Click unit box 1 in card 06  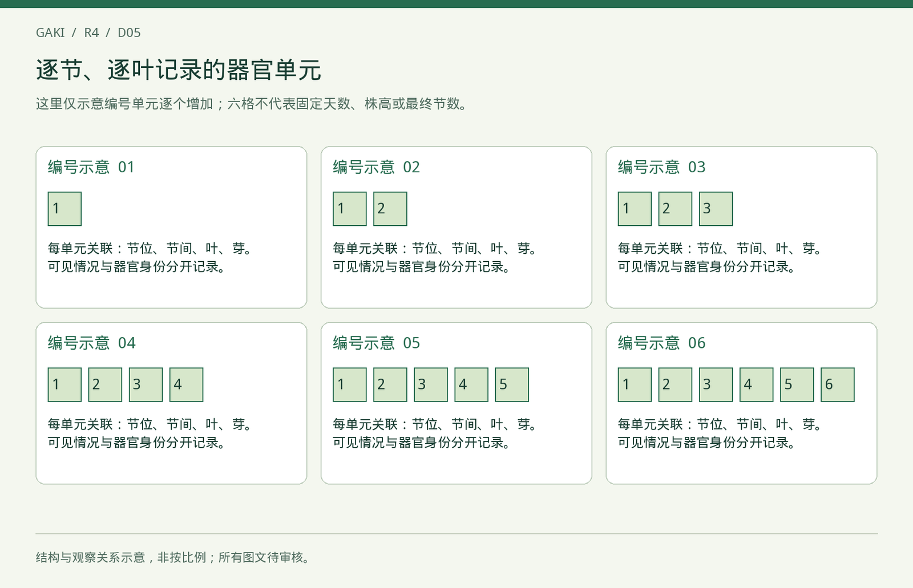coord(635,385)
